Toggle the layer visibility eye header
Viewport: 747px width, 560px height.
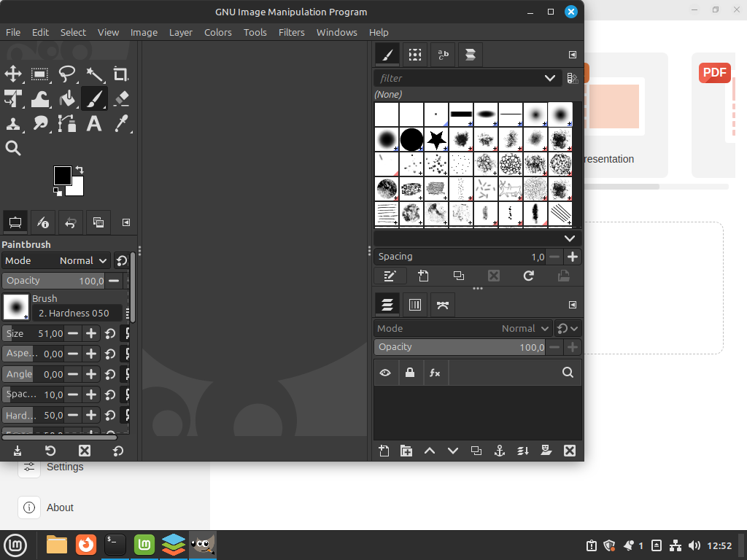click(x=385, y=373)
